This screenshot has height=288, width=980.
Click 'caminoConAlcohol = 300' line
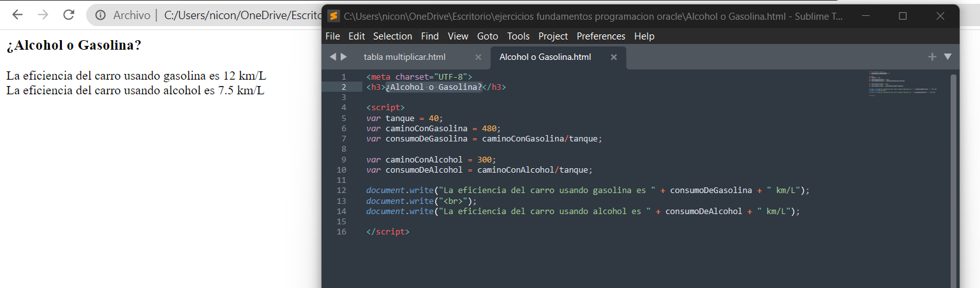pos(431,159)
